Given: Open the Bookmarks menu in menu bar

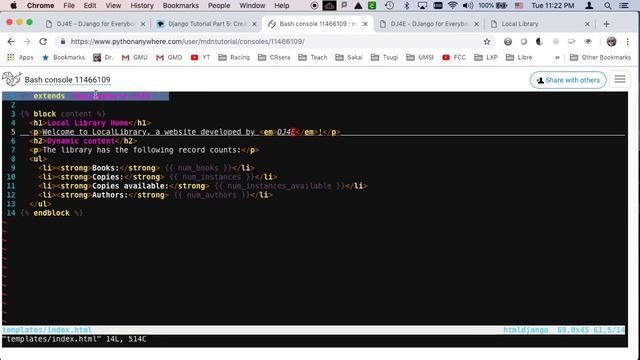Looking at the screenshot, I should (180, 6).
